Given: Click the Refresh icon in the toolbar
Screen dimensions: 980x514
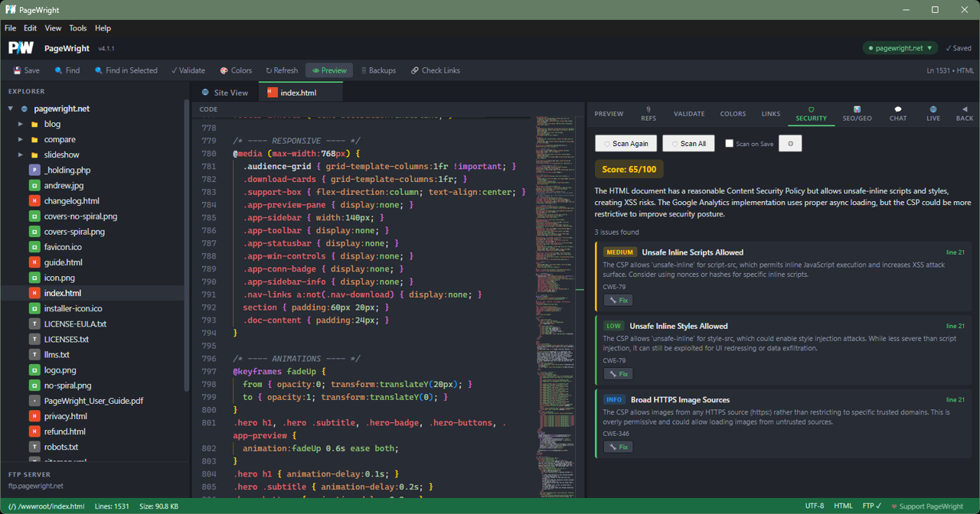Looking at the screenshot, I should (280, 70).
